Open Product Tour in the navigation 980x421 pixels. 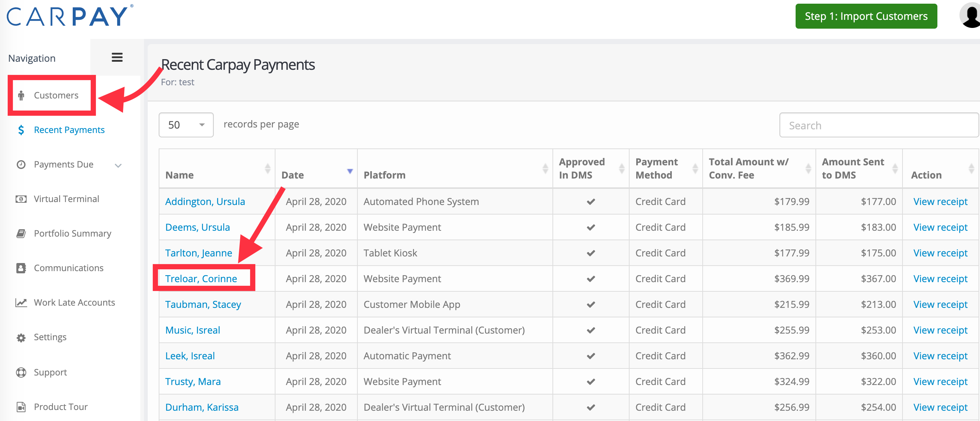[x=61, y=407]
